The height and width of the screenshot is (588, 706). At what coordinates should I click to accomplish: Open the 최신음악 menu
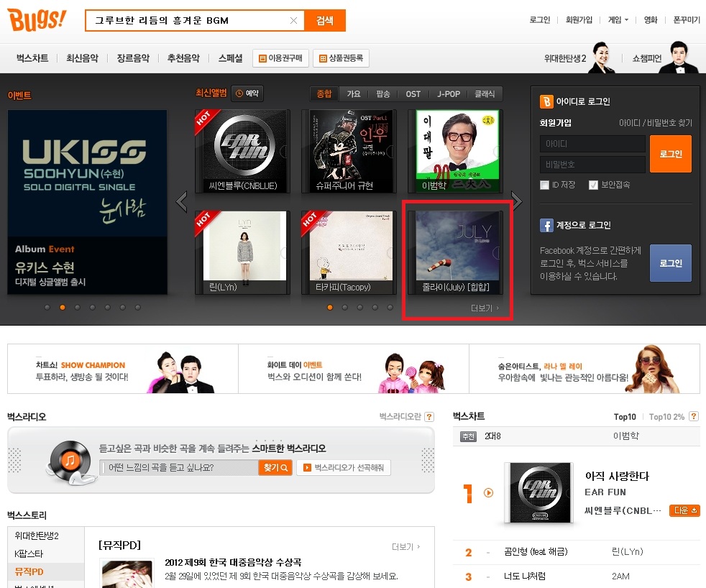point(83,58)
